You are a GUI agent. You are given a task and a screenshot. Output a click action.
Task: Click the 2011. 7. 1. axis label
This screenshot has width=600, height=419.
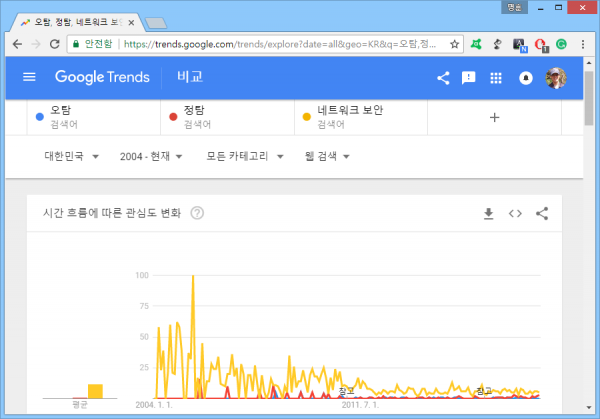click(x=360, y=405)
